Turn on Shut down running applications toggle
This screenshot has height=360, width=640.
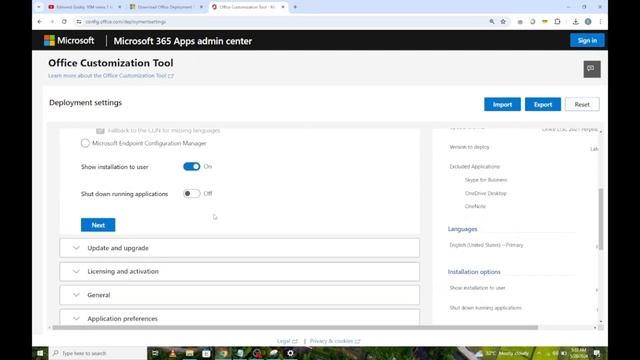click(191, 193)
